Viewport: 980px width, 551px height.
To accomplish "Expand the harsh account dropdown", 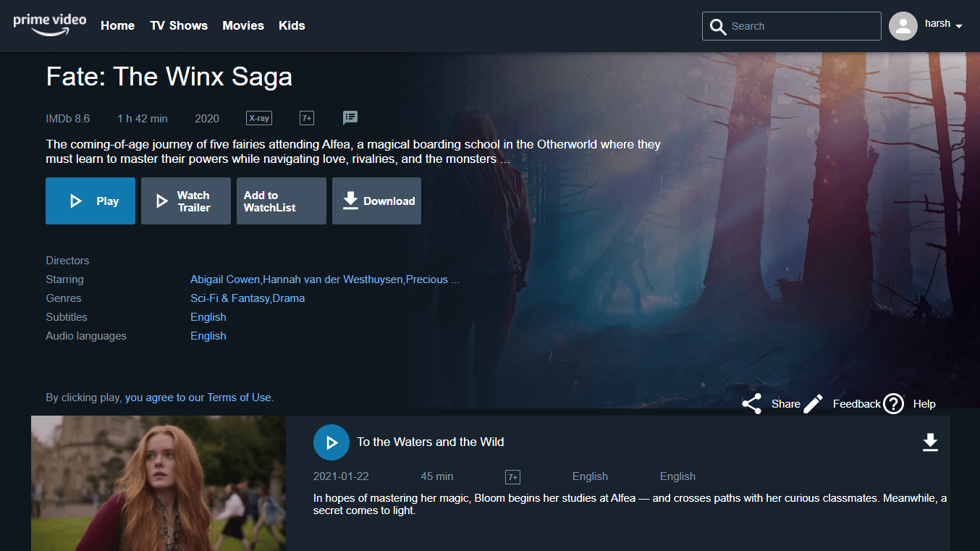I will click(959, 26).
